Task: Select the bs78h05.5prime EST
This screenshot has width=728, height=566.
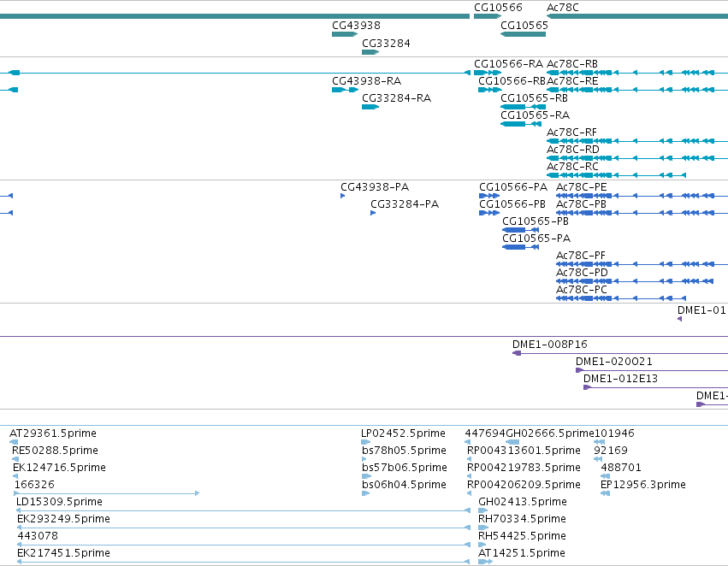Action: [x=404, y=451]
